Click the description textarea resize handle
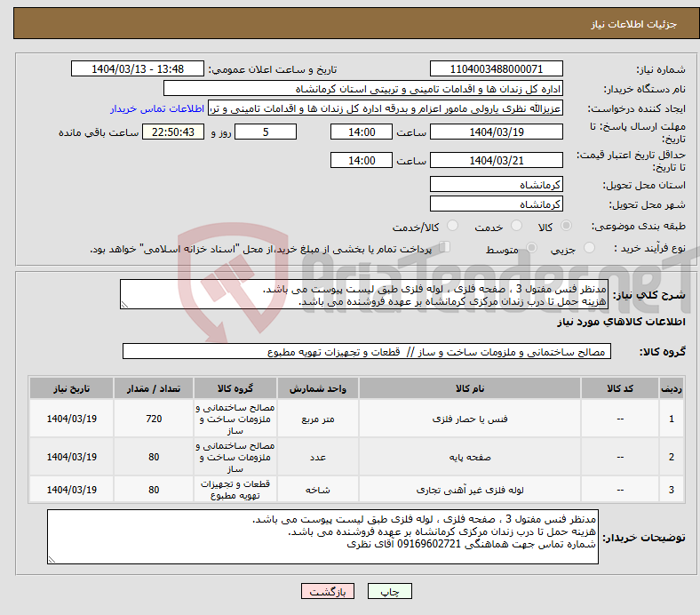Image resolution: width=700 pixels, height=615 pixels. click(x=124, y=305)
